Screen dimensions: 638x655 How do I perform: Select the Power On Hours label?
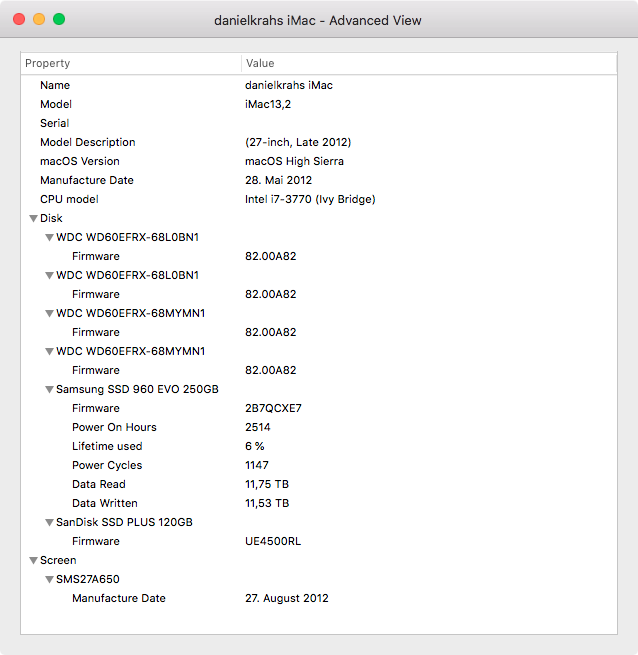[114, 427]
